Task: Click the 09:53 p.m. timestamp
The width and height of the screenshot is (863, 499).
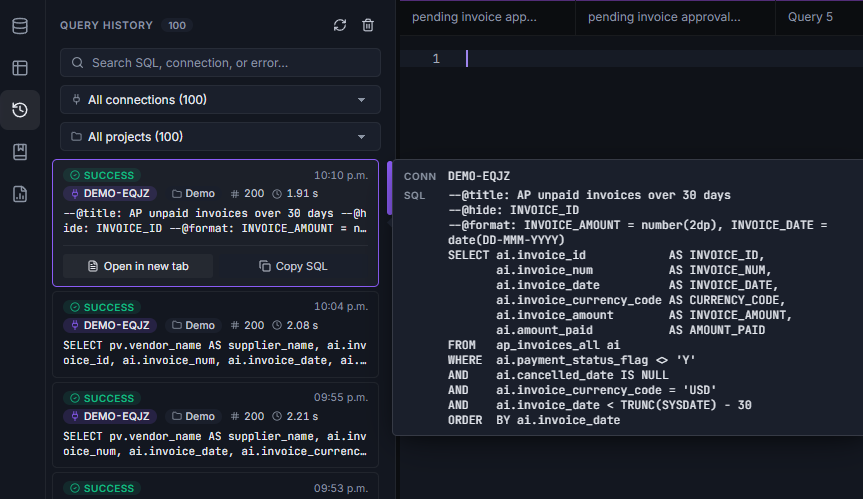Action: [x=341, y=488]
